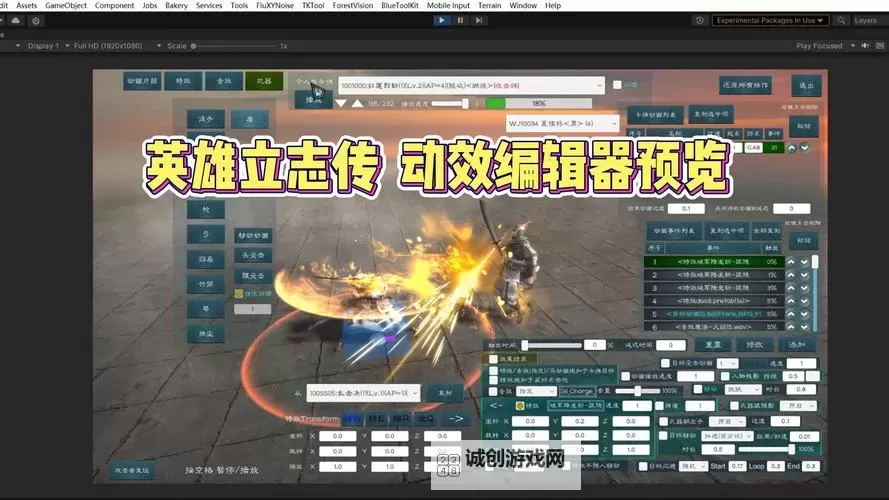Toggle the Game view mute audio icon
This screenshot has height=500, width=889.
click(865, 45)
